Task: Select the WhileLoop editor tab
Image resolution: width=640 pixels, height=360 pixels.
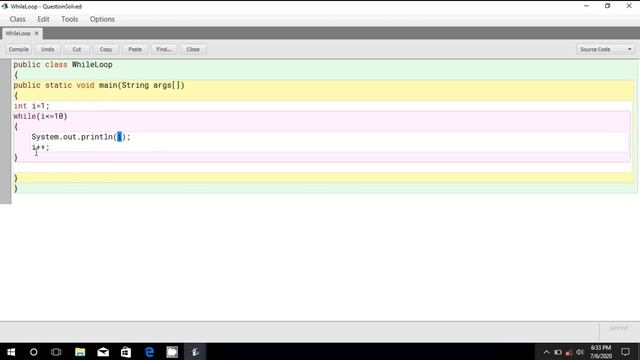Action: (18, 33)
